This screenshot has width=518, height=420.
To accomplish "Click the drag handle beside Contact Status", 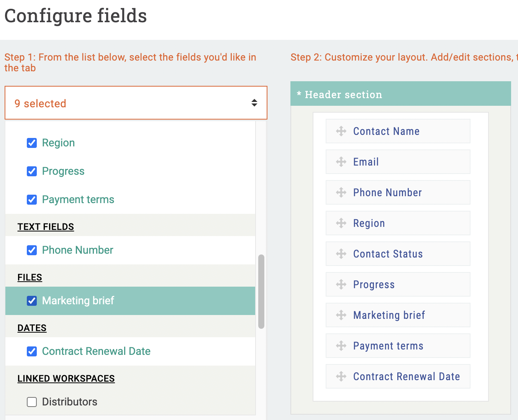I will [341, 254].
